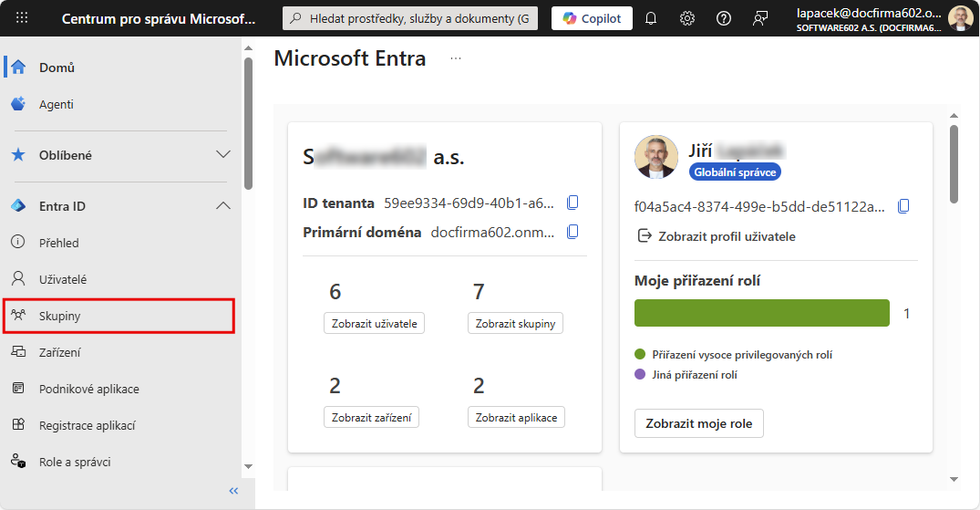The width and height of the screenshot is (980, 510).
Task: Click the green role assignments bar
Action: pos(762,313)
